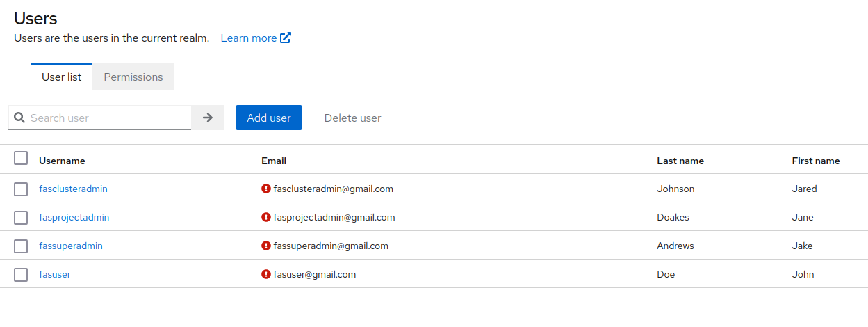The width and height of the screenshot is (868, 327).
Task: Click warning icon next to fassuperadmin@gmail.com
Action: (266, 246)
